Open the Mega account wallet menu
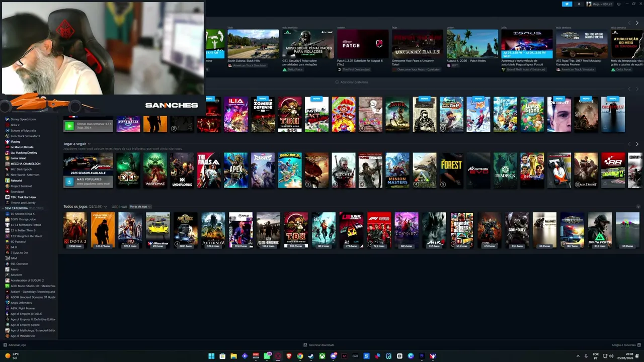This screenshot has height=362, width=644. tap(599, 4)
